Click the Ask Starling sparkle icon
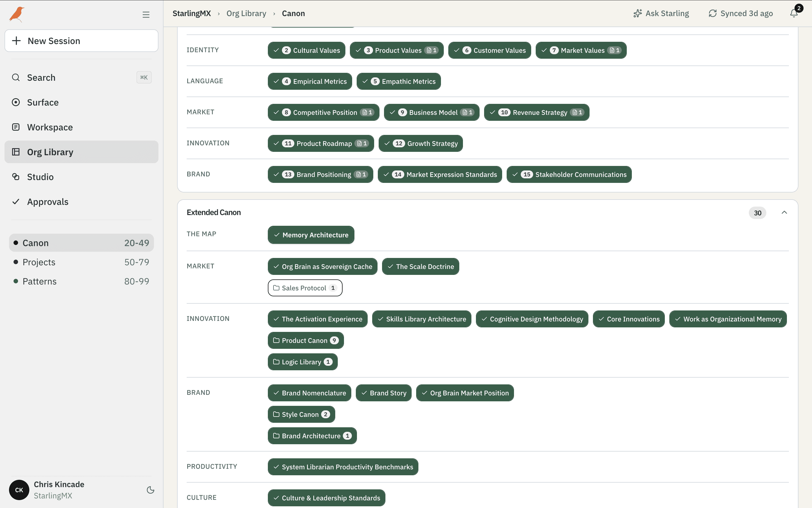This screenshot has width=812, height=508. tap(637, 14)
